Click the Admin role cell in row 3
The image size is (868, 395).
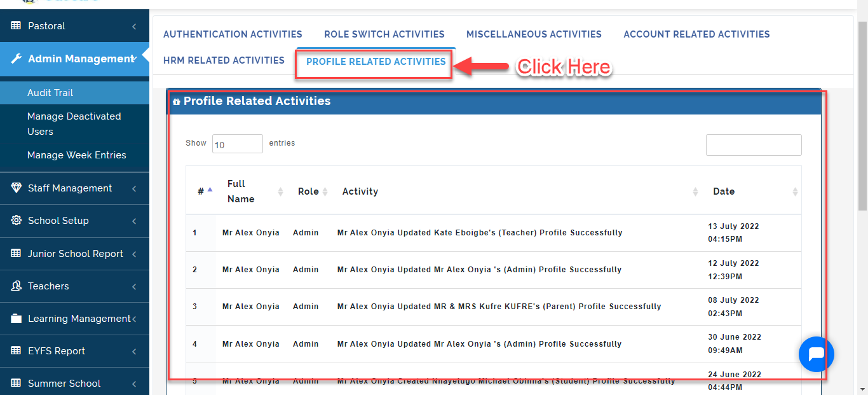(x=306, y=307)
